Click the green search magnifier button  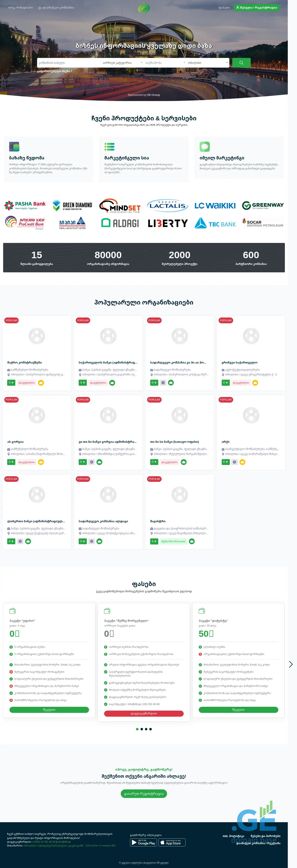pos(241,63)
